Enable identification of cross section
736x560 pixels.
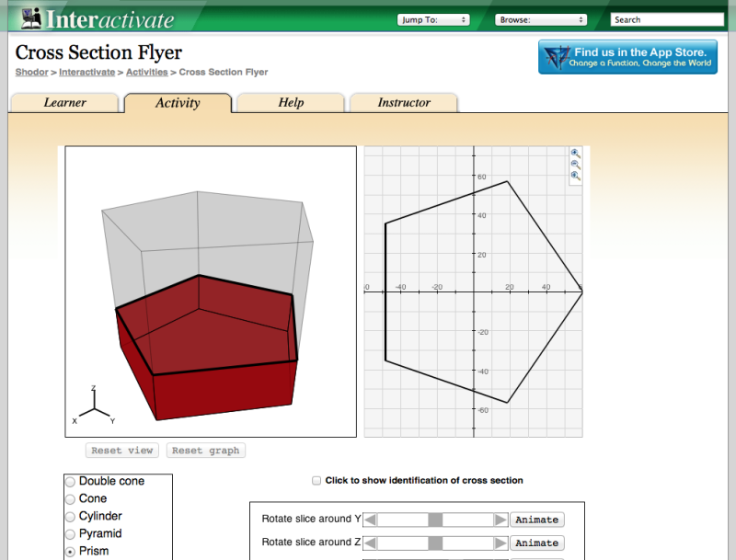coord(316,480)
